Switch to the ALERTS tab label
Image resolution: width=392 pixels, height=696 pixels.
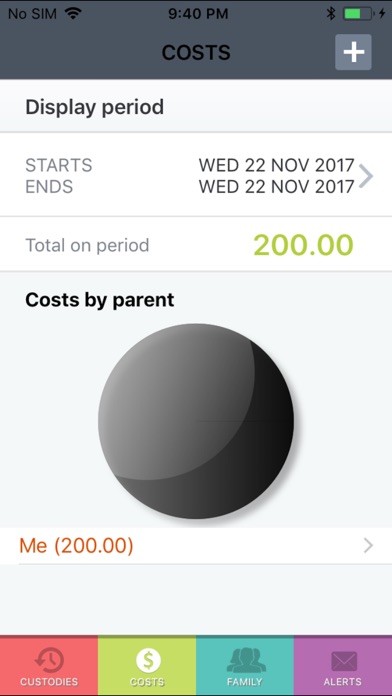[343, 682]
